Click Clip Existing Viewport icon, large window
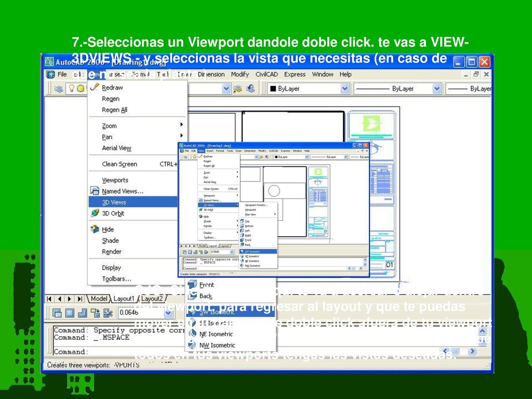The width and height of the screenshot is (532, 399). click(108, 313)
